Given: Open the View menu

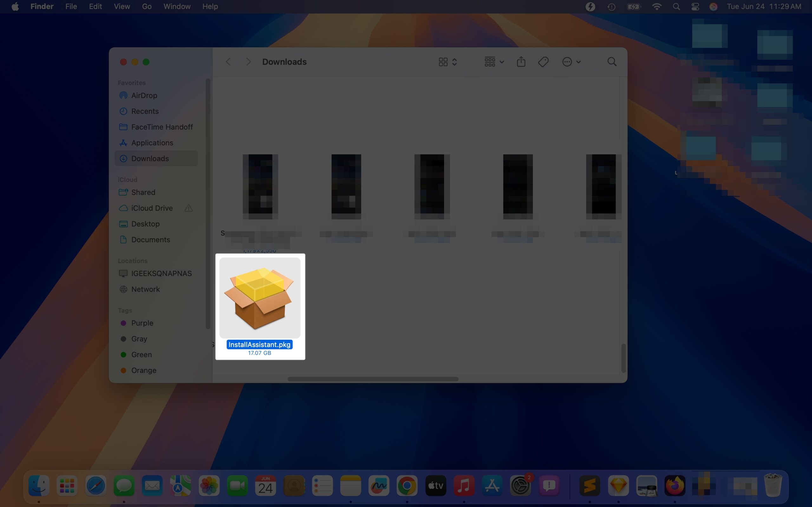Looking at the screenshot, I should tap(121, 6).
